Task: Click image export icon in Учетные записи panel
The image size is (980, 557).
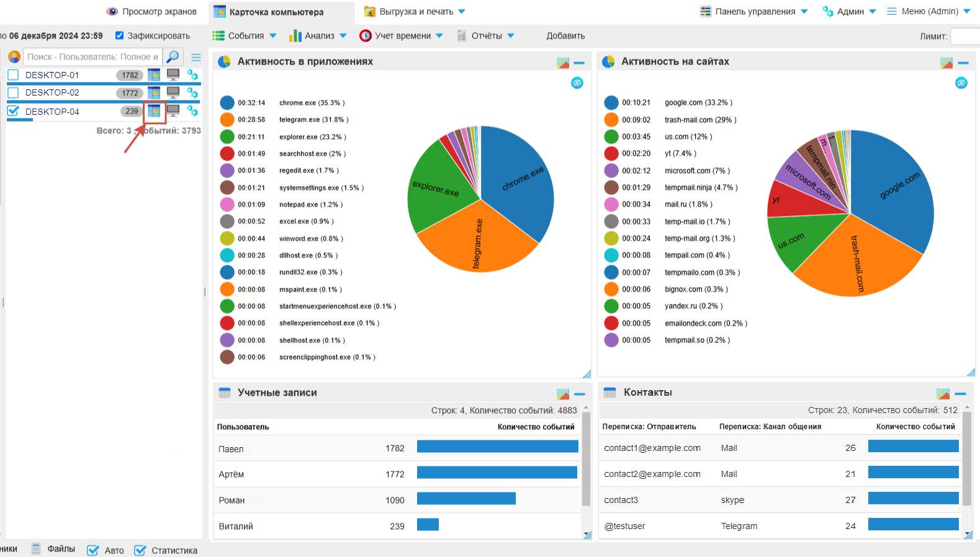Action: pyautogui.click(x=563, y=394)
